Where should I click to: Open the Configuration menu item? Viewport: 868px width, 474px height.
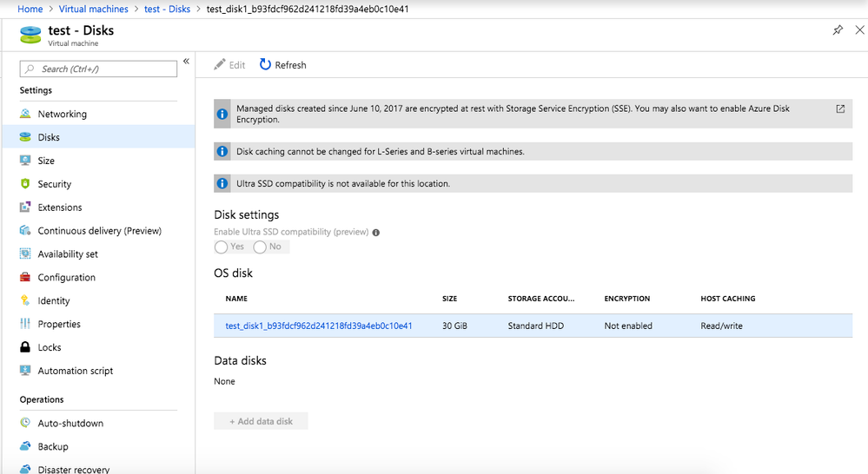coord(66,278)
